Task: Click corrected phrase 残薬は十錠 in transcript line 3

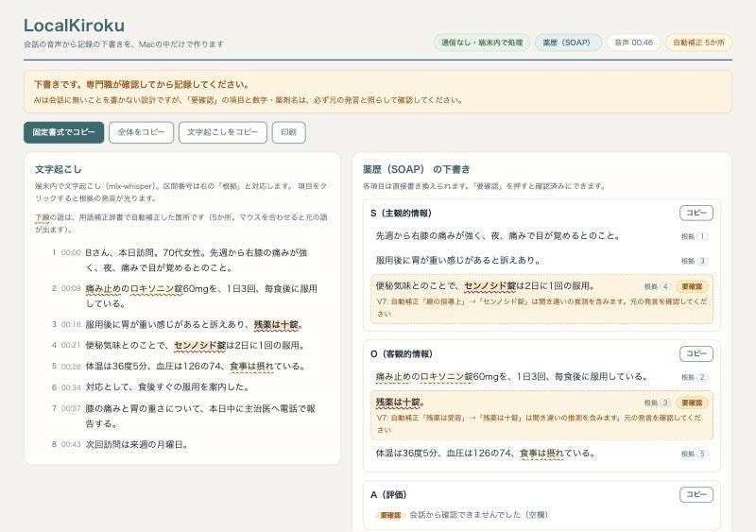Action: pos(276,325)
